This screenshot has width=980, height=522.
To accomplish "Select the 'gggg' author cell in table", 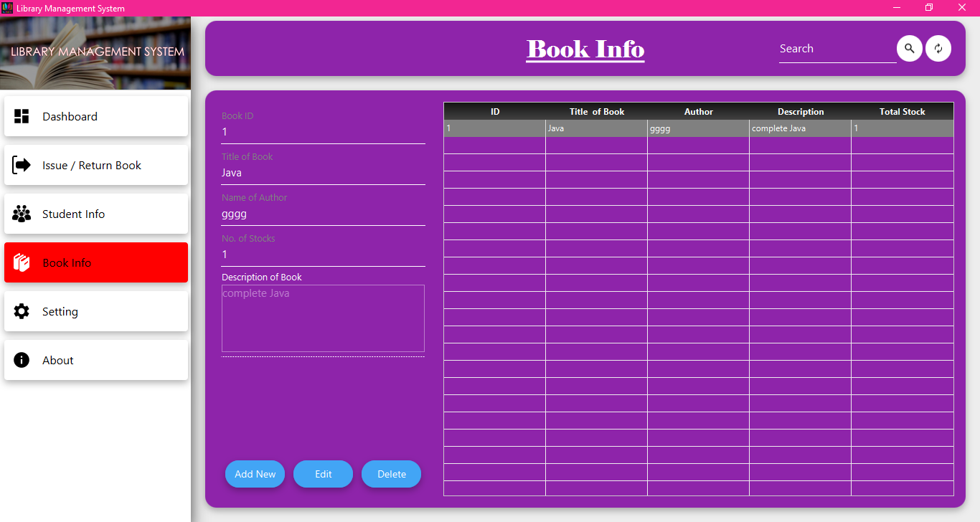I will coord(699,128).
